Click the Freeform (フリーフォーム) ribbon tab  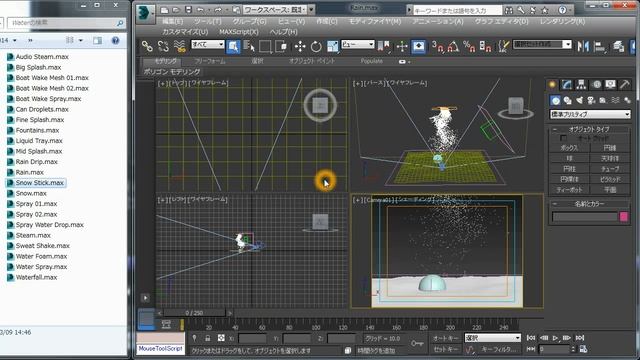click(210, 61)
